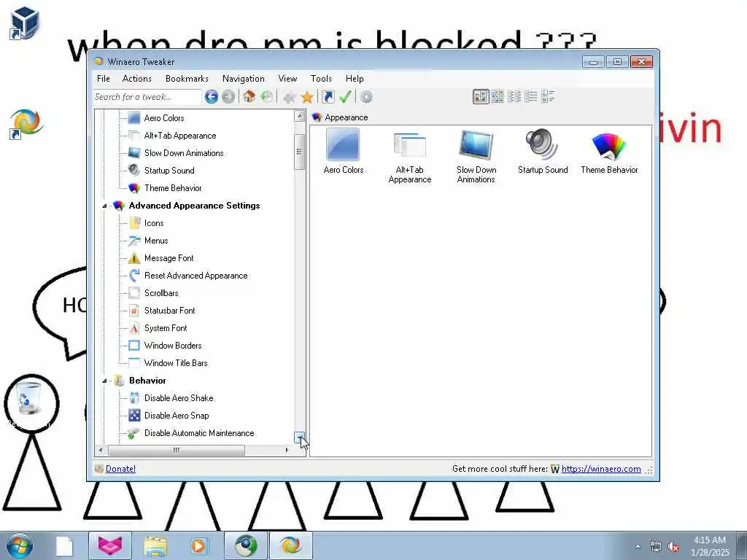Open Windows Explorer folder on taskbar
The image size is (747, 560).
[155, 546]
